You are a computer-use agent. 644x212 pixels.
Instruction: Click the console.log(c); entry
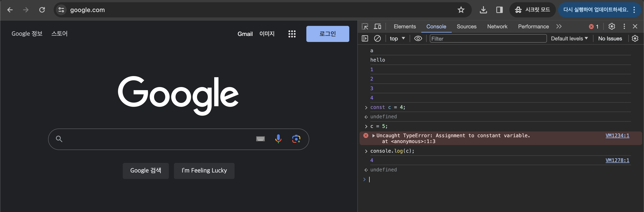click(392, 151)
